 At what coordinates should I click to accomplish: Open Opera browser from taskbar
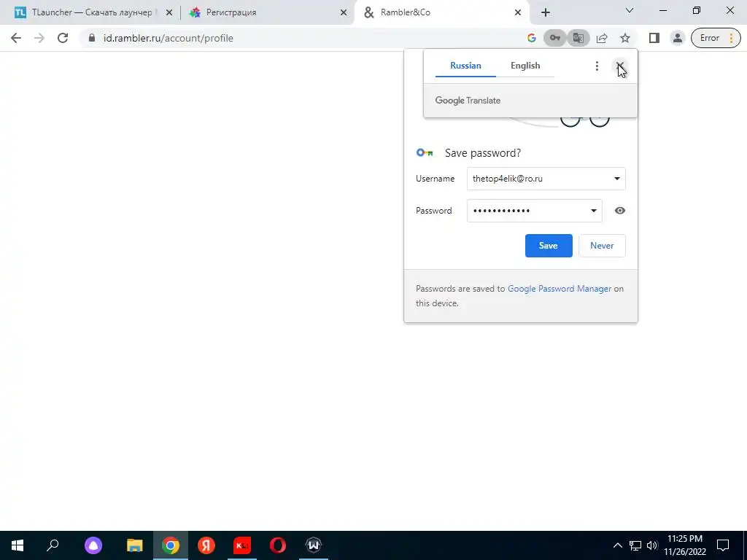278,545
